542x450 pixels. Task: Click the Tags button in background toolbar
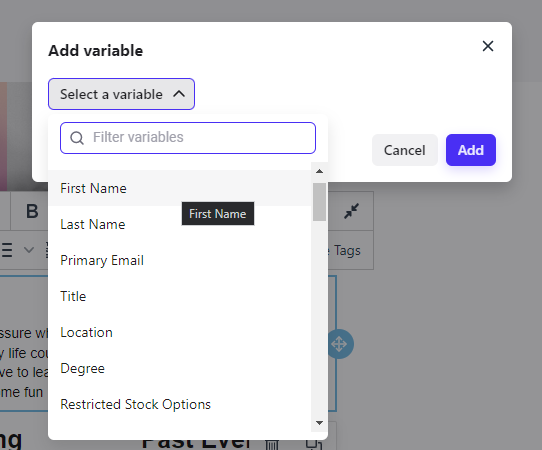347,250
